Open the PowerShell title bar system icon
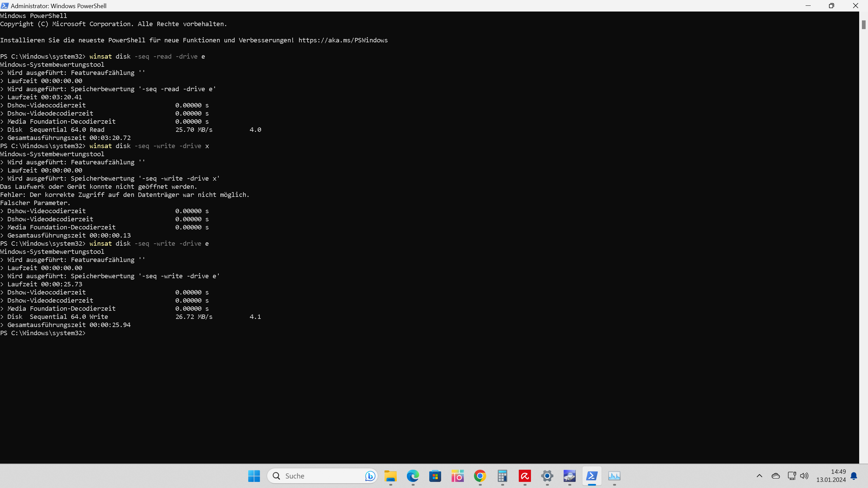The height and width of the screenshot is (488, 868). point(5,6)
